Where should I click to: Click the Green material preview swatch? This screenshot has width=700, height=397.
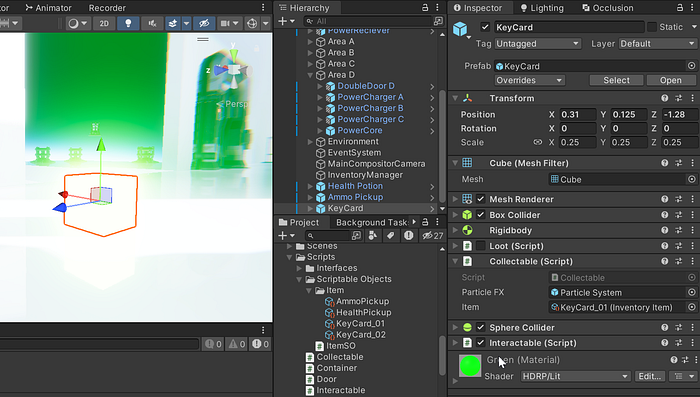(x=470, y=366)
